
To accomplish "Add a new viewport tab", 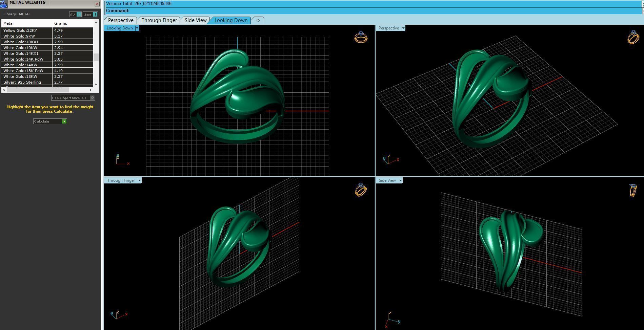I will coord(258,20).
